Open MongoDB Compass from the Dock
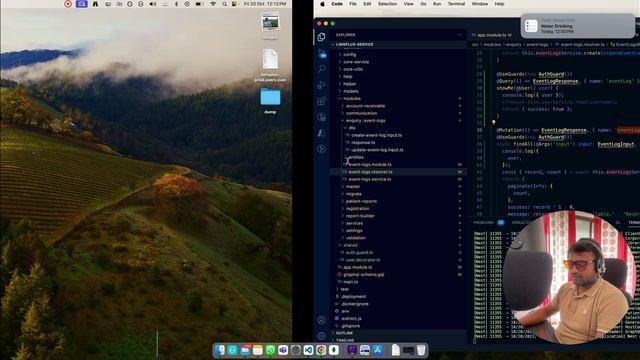 click(333, 350)
